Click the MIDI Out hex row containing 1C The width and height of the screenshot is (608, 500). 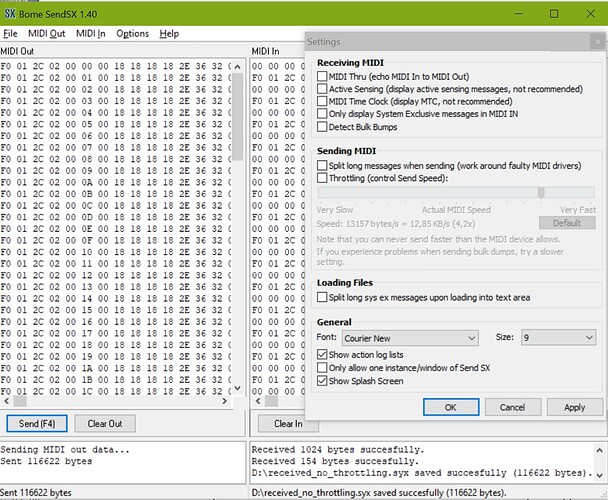tap(116, 391)
